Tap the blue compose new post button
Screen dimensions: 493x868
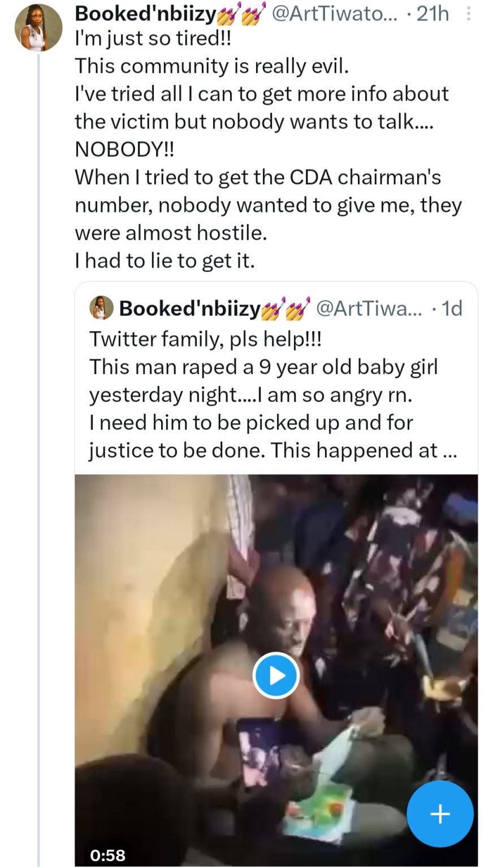pyautogui.click(x=440, y=814)
